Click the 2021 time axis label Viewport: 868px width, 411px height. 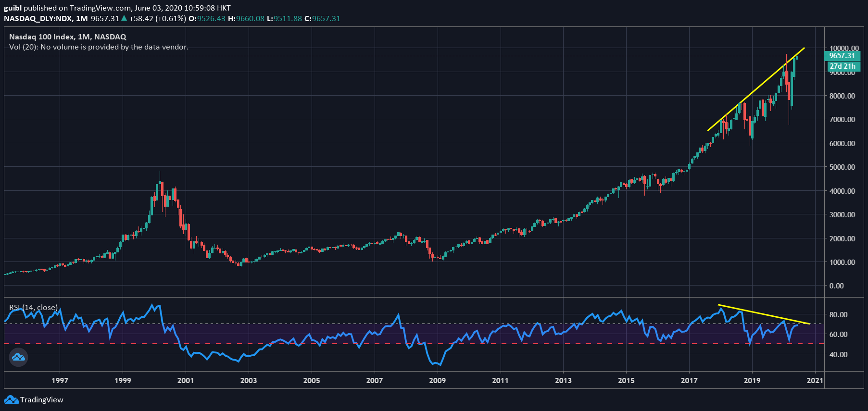(x=815, y=380)
